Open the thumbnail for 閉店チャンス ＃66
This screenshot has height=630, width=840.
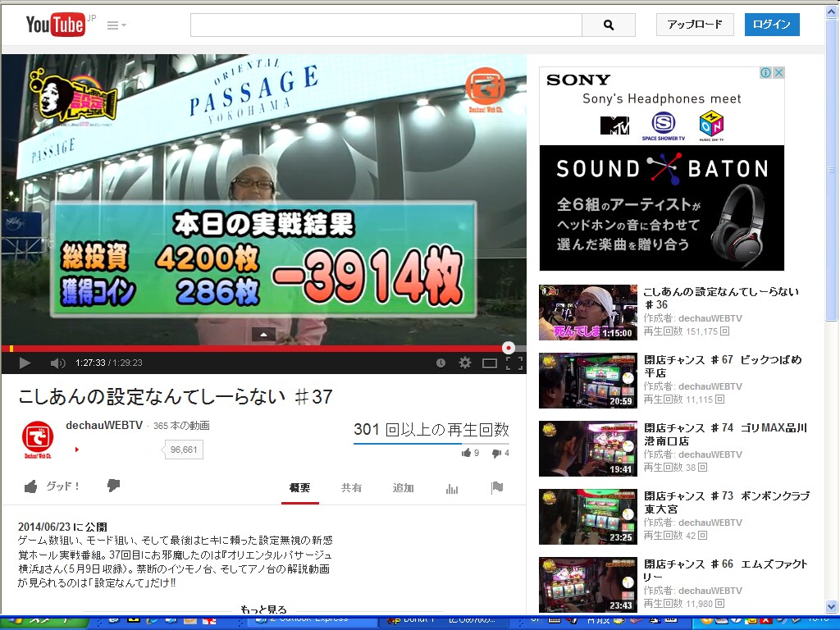pos(587,584)
